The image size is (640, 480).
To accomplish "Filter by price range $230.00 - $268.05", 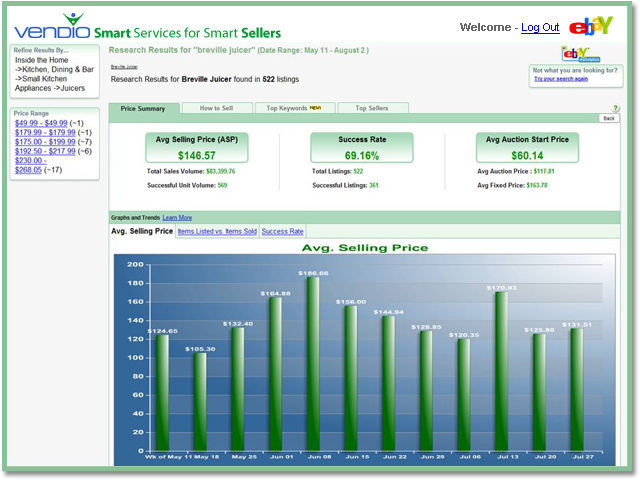I will [x=29, y=165].
